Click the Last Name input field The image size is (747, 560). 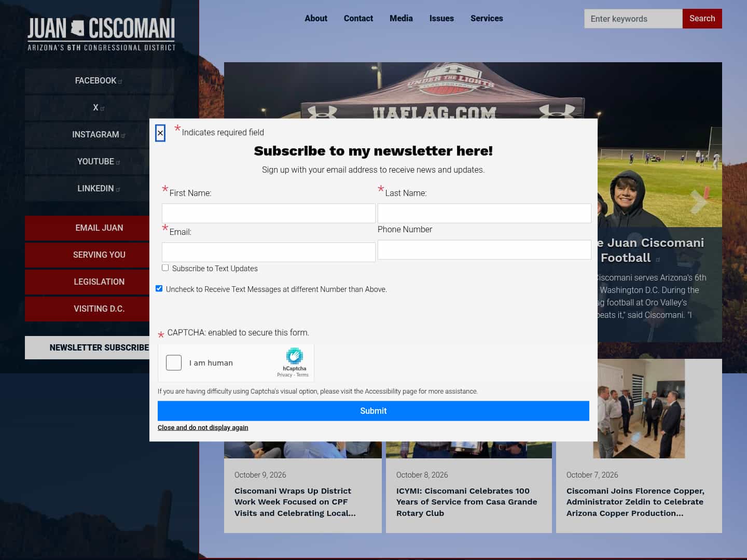point(485,213)
